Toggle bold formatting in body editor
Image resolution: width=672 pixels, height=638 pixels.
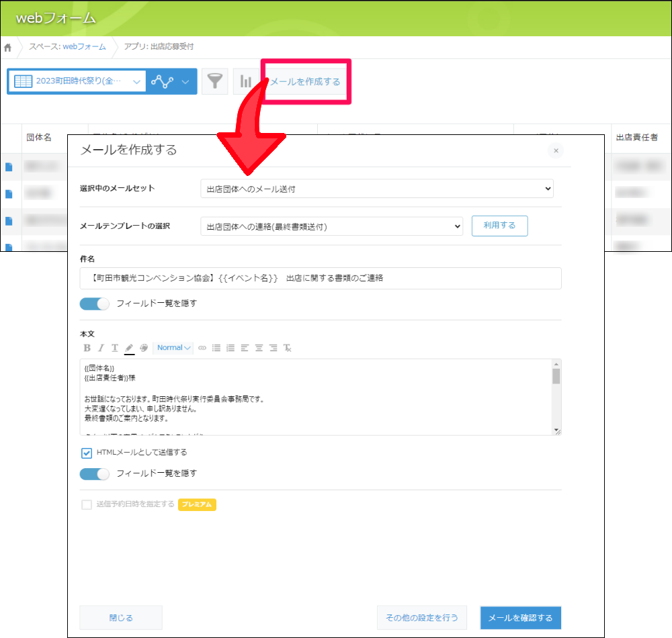87,348
